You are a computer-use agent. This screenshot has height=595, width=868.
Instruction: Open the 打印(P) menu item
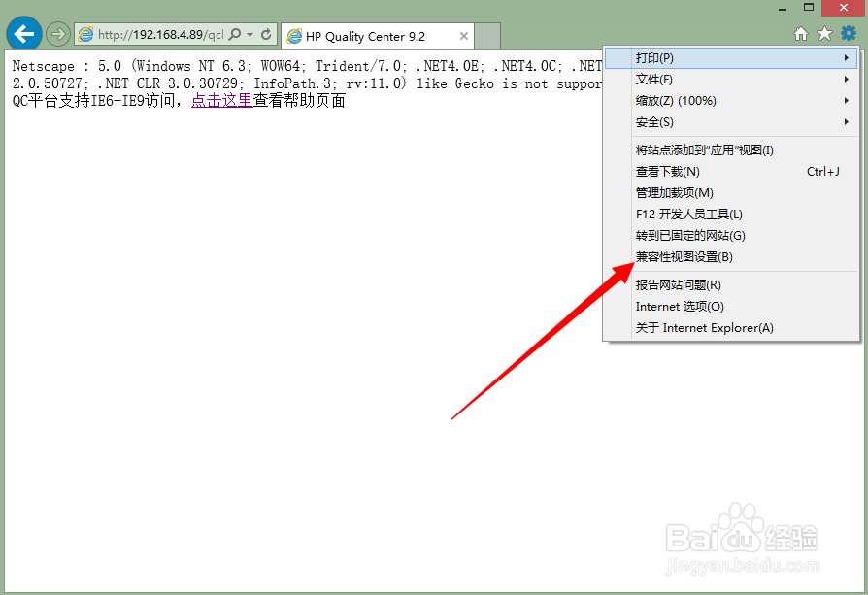tap(731, 58)
